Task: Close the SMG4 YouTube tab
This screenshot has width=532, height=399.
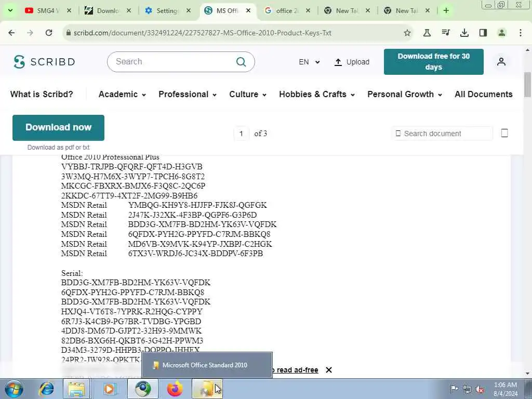Action: point(69,10)
